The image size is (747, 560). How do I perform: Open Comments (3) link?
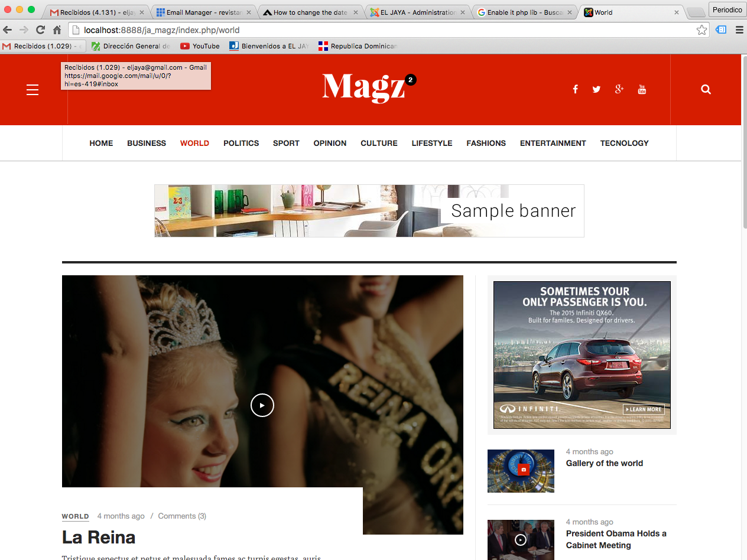[182, 516]
